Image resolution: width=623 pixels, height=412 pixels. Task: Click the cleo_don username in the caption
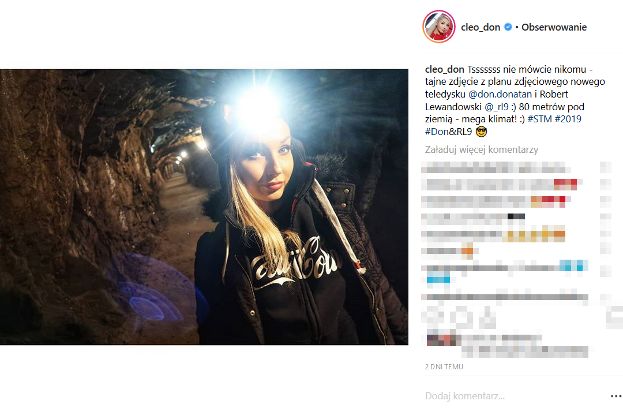[x=445, y=70]
